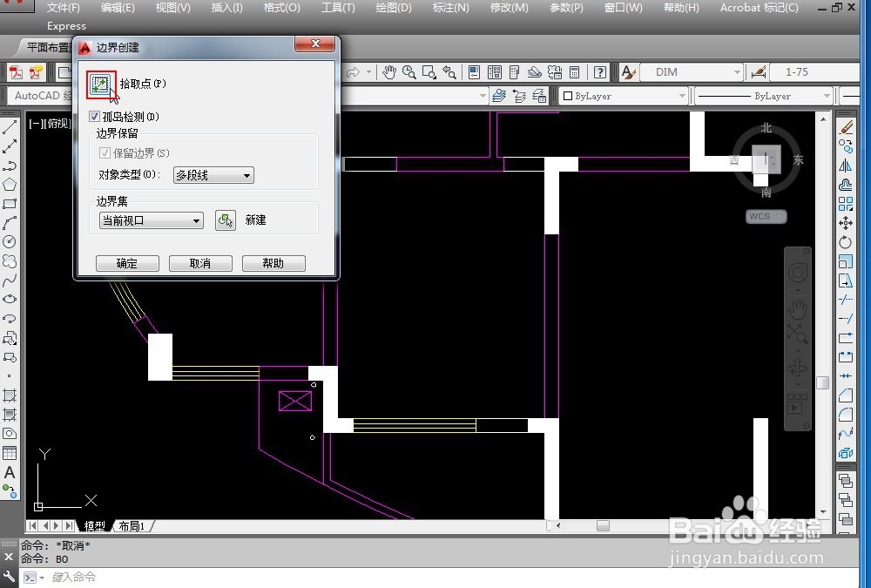The image size is (871, 588).
Task: Open the 文件(F) menu
Action: tap(63, 8)
